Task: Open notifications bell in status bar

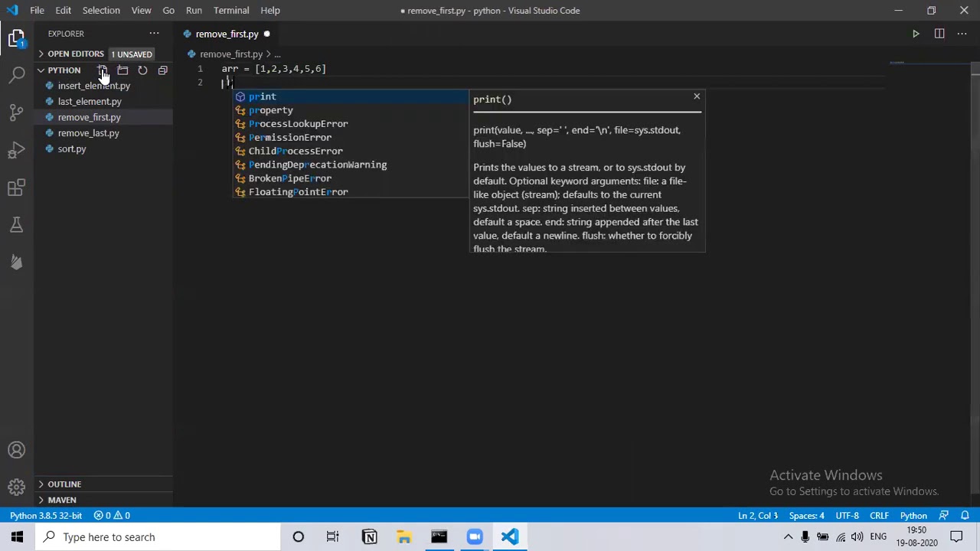Action: [x=965, y=516]
